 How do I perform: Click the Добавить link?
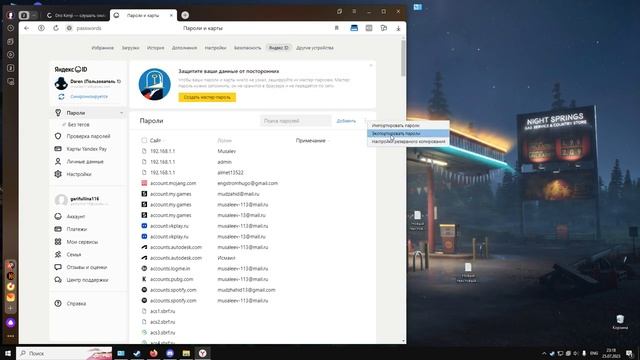point(346,121)
